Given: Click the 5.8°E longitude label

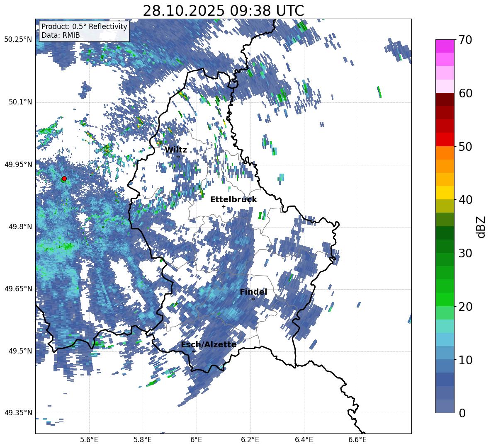Looking at the screenshot, I should coord(143,440).
